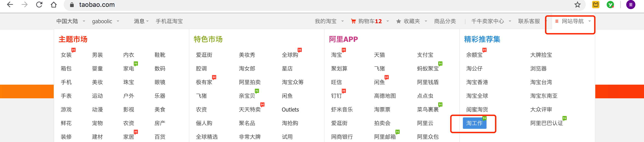Screen dimensions: 644x142
Task: Go to browser home icon
Action: click(54, 5)
